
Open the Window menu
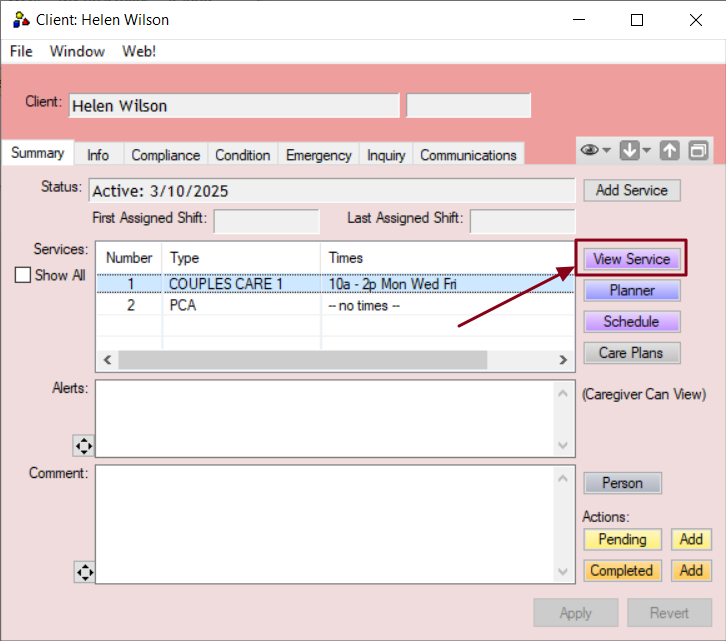point(77,51)
